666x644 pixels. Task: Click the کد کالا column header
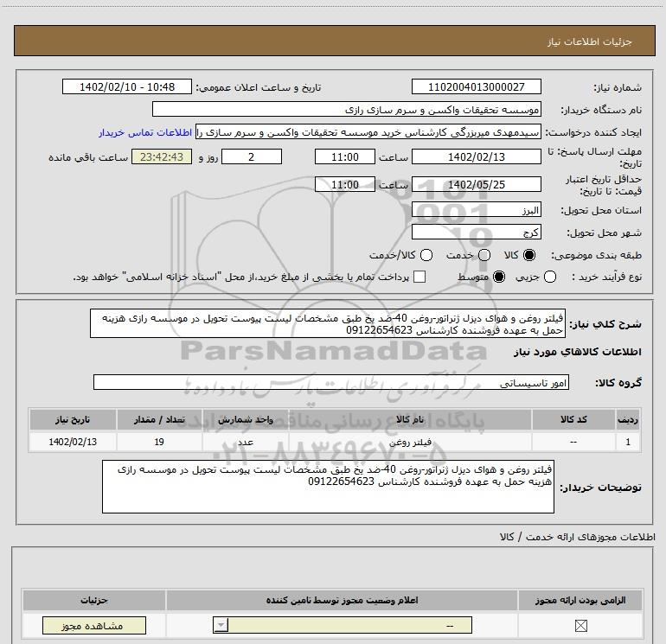(x=573, y=419)
